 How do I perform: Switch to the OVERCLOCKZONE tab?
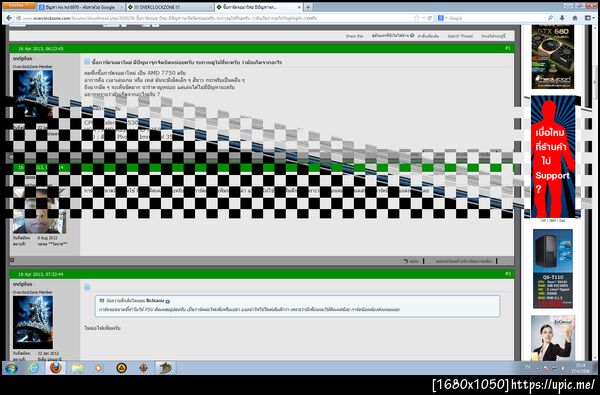tap(170, 7)
